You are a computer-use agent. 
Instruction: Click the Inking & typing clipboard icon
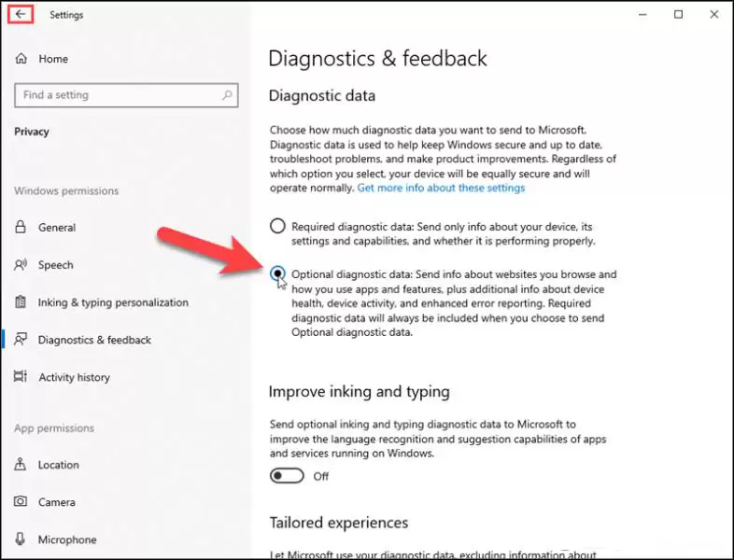click(x=21, y=302)
